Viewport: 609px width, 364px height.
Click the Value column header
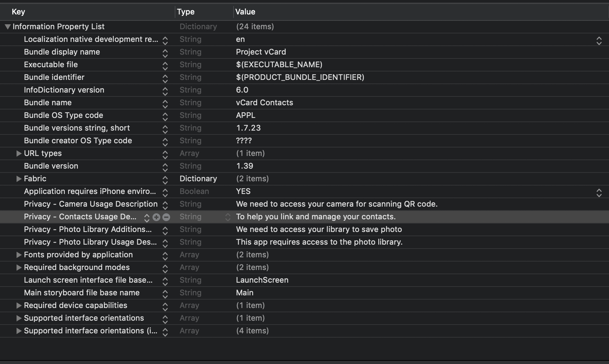pyautogui.click(x=245, y=12)
